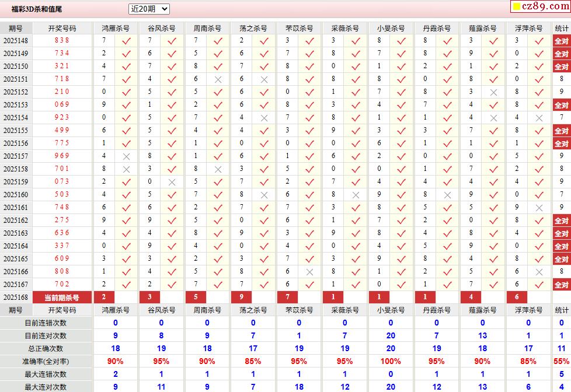This screenshot has height=392, width=571.
Task: Open the 近20期 period dropdown
Action: point(149,9)
